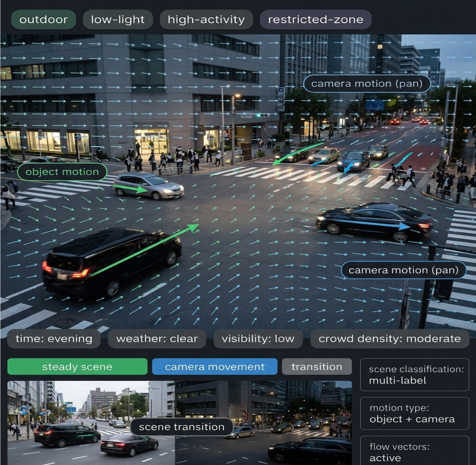Select the outdoor tag chip

pyautogui.click(x=44, y=20)
